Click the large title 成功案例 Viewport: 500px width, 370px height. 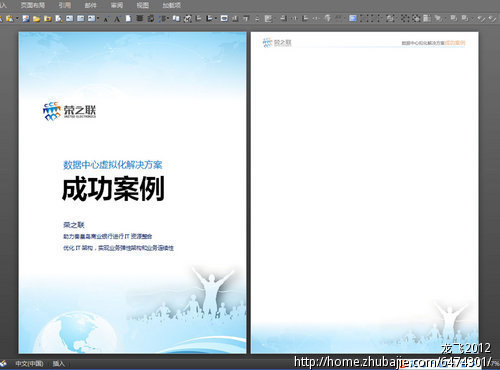tap(113, 189)
